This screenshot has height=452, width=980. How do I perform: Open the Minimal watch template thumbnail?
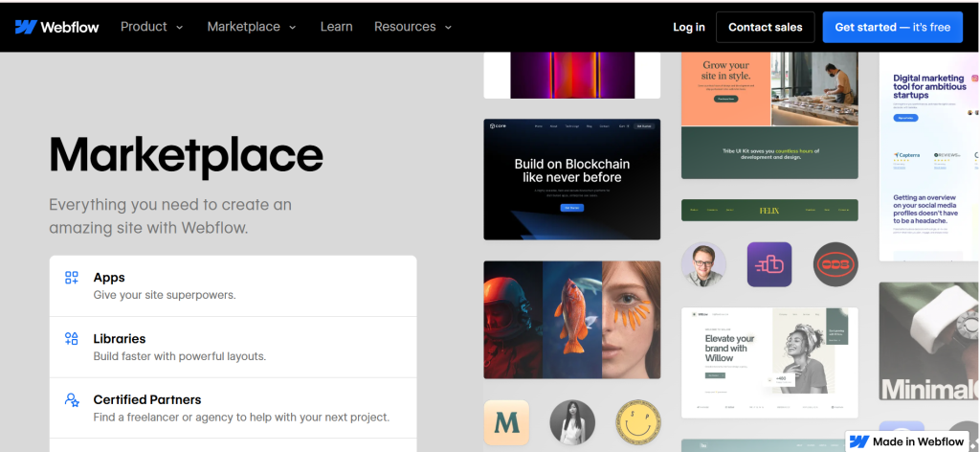click(x=929, y=341)
